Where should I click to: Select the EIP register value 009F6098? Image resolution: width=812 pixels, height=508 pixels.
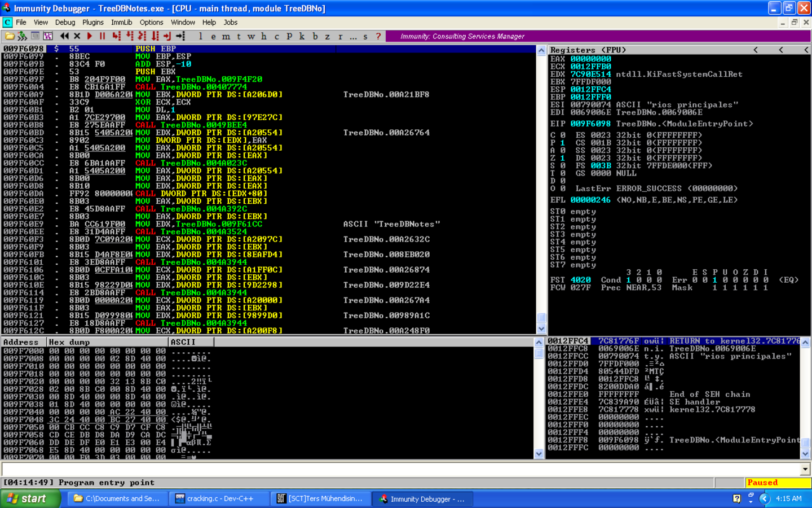pos(590,124)
